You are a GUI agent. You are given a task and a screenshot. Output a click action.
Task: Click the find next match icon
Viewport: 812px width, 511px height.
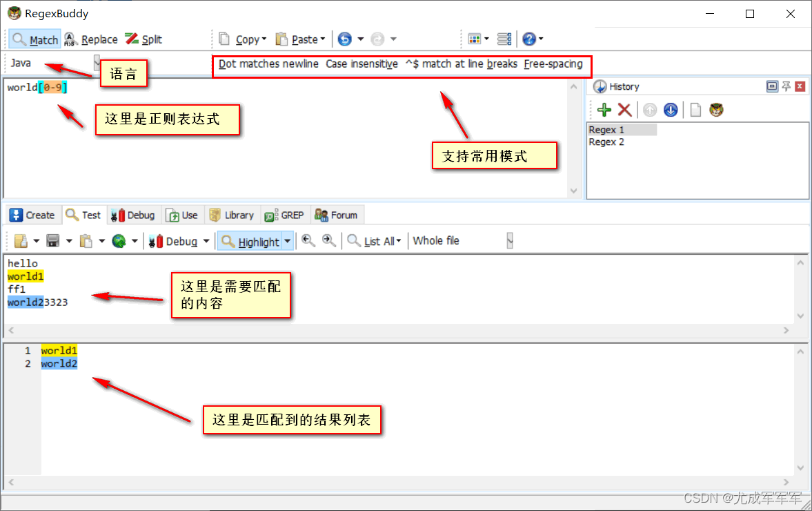click(329, 241)
